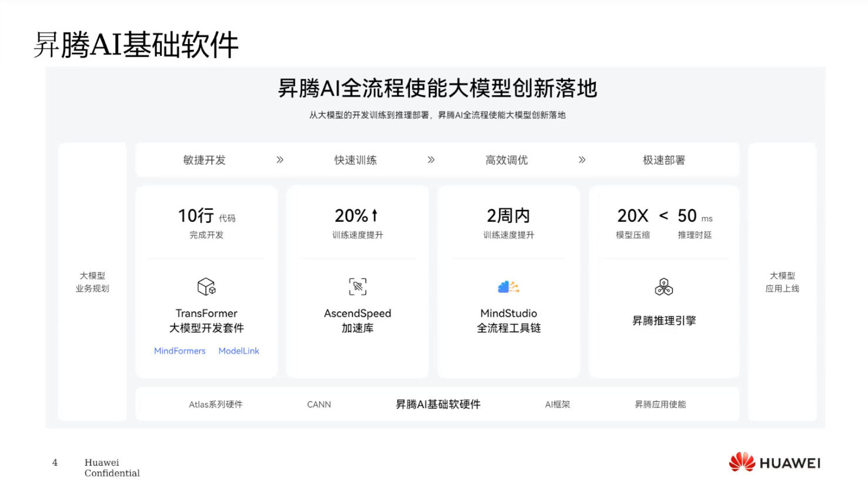Click AI框架 in the bottom bar

coord(557,405)
